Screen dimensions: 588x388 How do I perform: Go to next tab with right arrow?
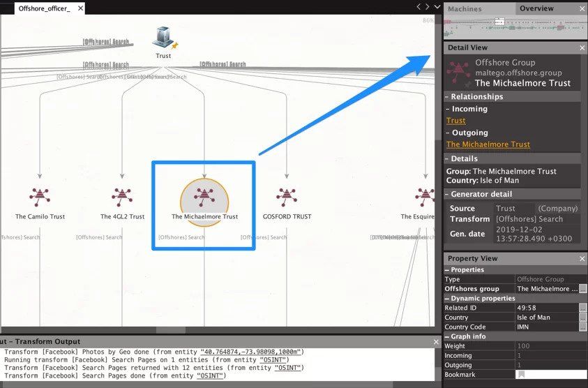427,7
